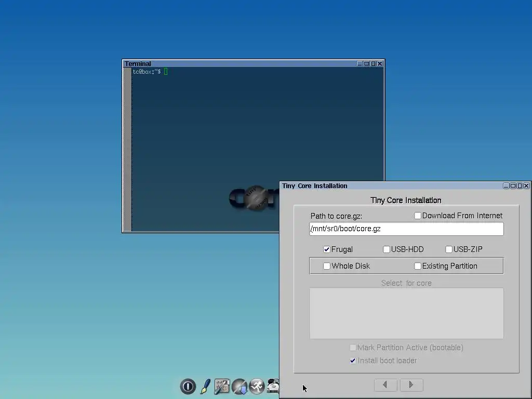Close the Tiny Core Installation window

(526, 185)
